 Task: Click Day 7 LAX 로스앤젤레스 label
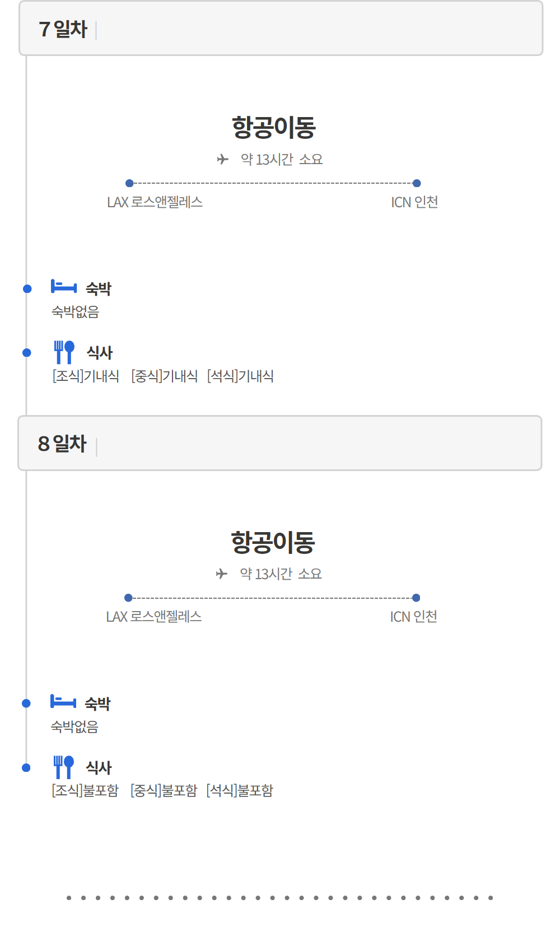155,202
